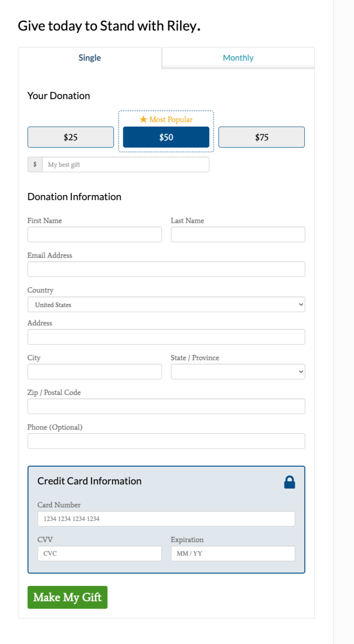Image resolution: width=354 pixels, height=644 pixels.
Task: Click the Card Number field
Action: 166,519
